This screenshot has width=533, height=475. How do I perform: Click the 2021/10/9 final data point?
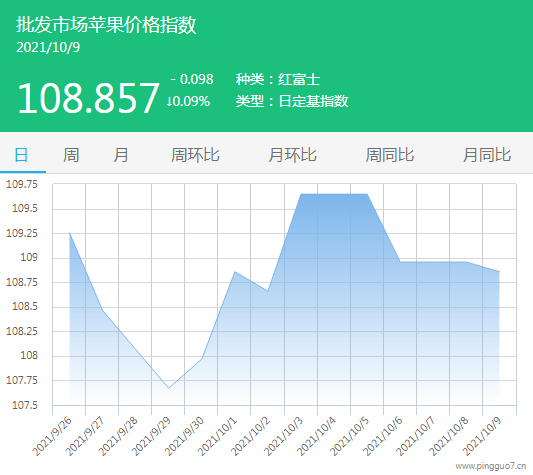pyautogui.click(x=499, y=272)
